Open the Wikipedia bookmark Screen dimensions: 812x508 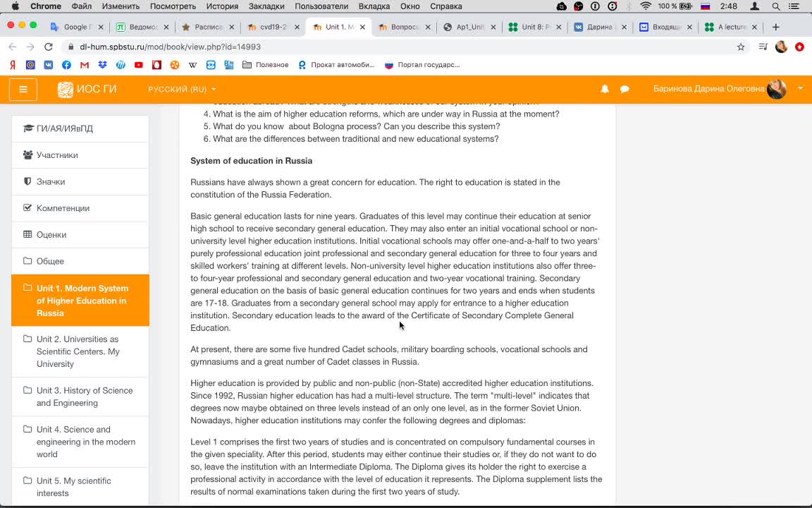(192, 65)
